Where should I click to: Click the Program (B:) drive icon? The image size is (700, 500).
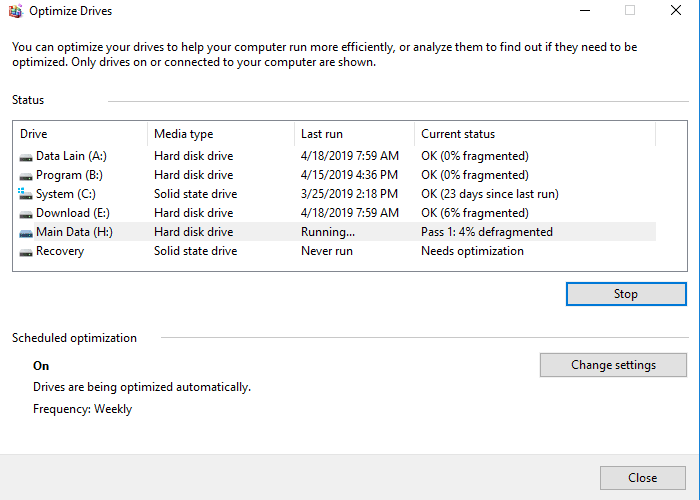tap(26, 176)
